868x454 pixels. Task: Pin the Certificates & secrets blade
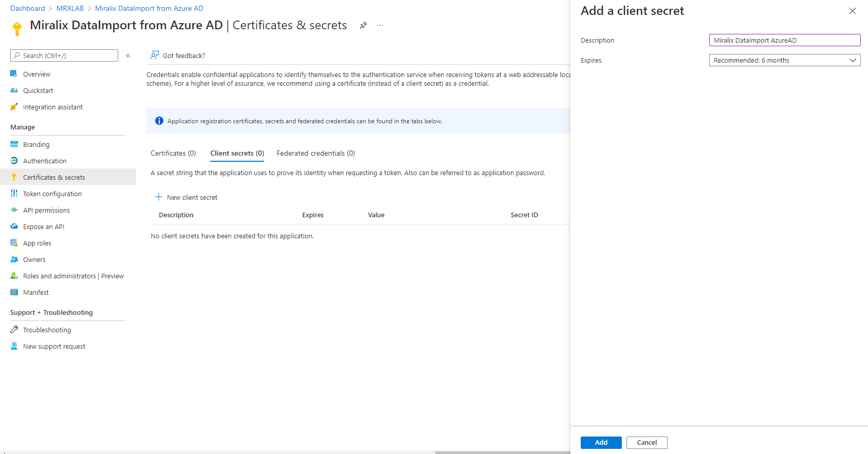click(x=363, y=25)
